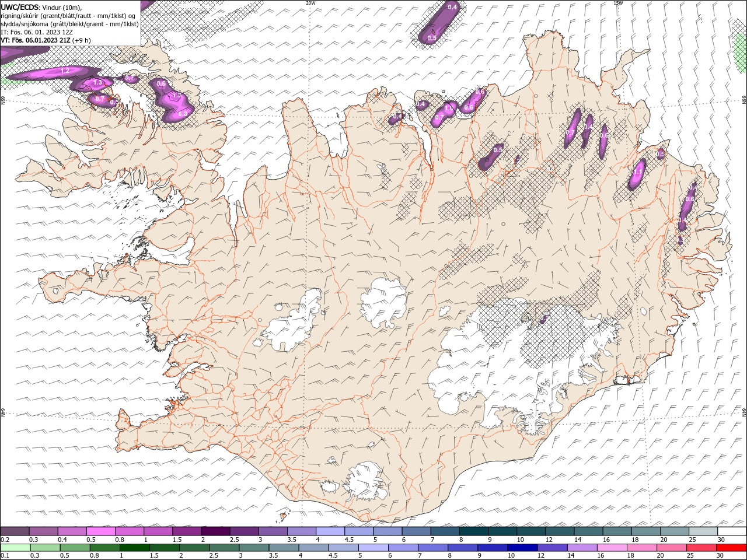Pick the dark purple top-row swatch between 2 and 2.5
747x560 pixels.
215,531
